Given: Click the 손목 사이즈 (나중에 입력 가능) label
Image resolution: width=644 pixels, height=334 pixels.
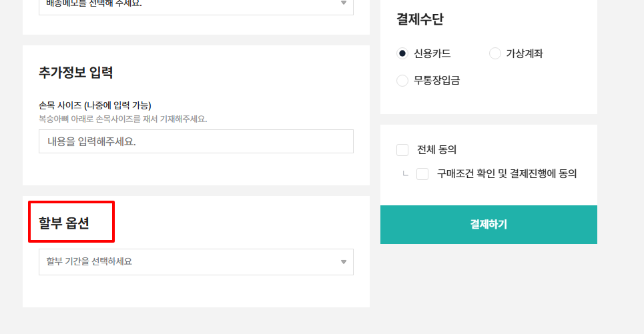Looking at the screenshot, I should point(95,105).
